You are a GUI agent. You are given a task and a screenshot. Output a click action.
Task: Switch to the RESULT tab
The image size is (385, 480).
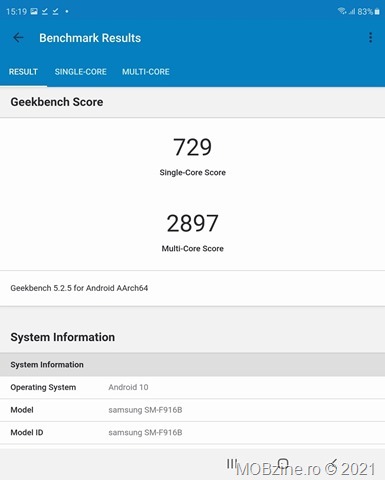click(23, 72)
